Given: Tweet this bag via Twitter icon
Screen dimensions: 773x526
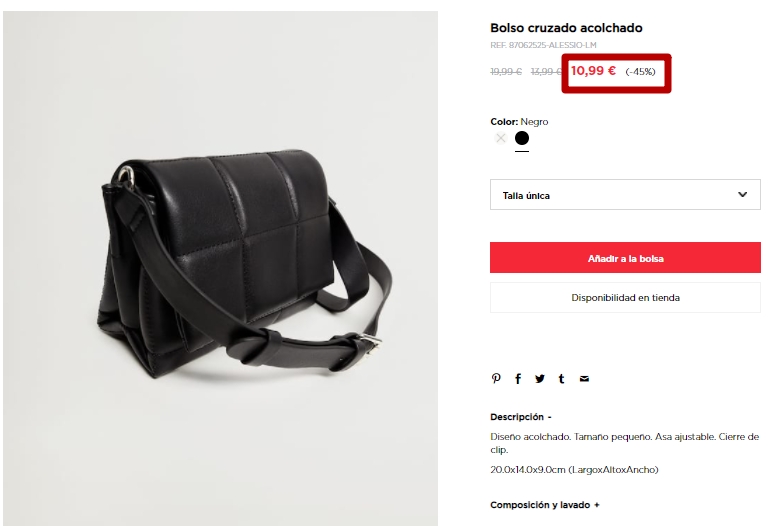Looking at the screenshot, I should click(540, 379).
